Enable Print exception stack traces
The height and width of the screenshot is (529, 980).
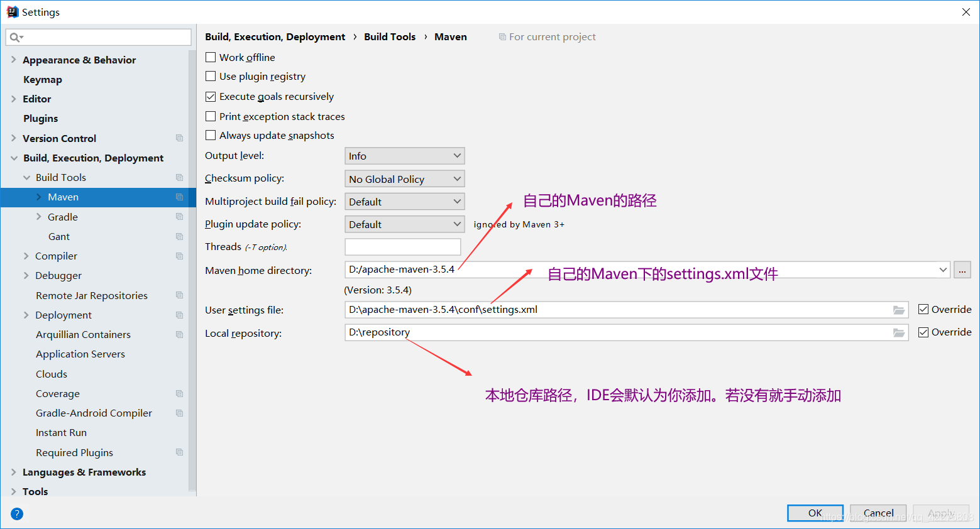click(211, 116)
